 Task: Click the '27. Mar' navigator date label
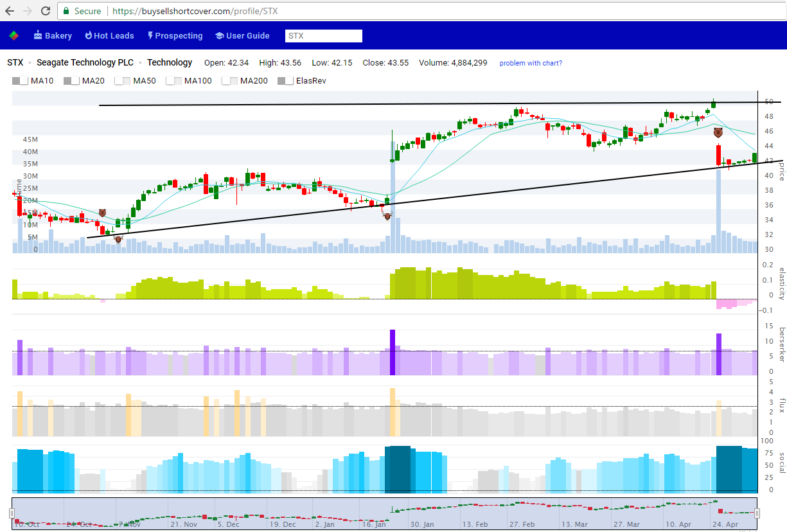(x=627, y=524)
